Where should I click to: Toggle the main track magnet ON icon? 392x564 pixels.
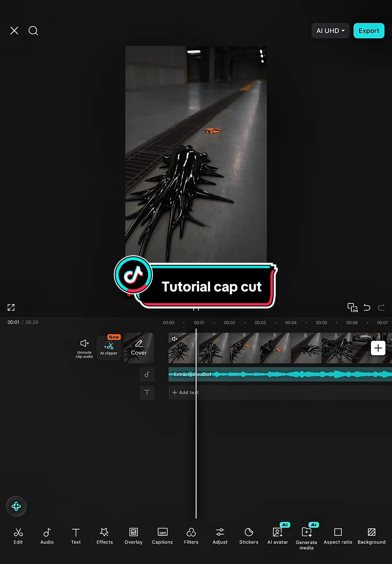pyautogui.click(x=352, y=307)
